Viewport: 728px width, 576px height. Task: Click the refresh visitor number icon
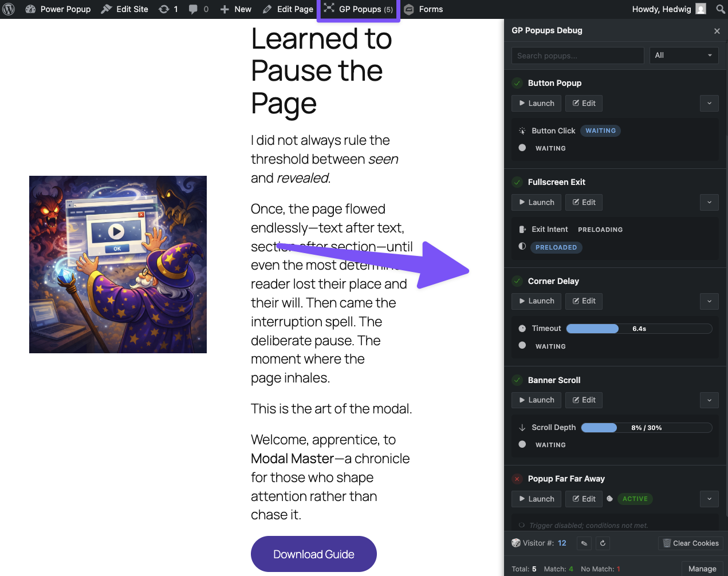603,543
